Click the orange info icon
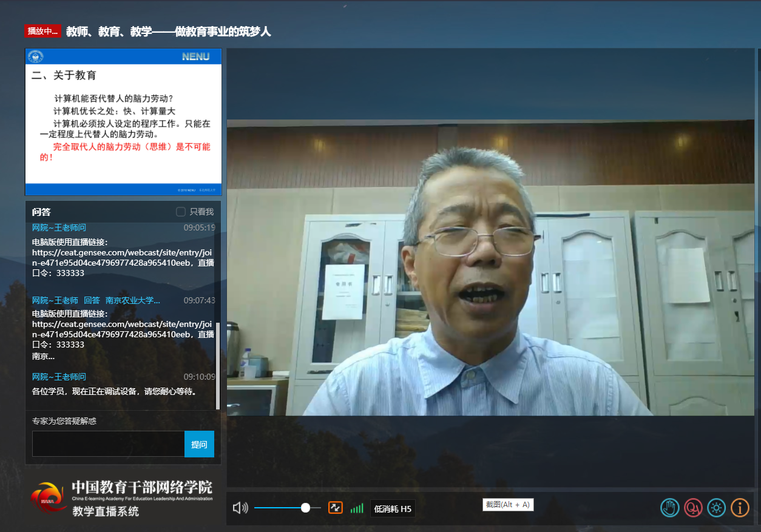 [740, 508]
